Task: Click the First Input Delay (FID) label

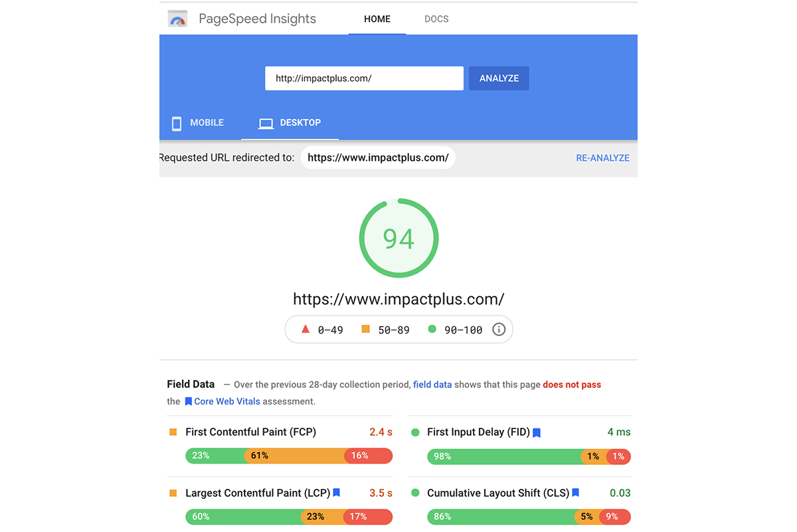Action: pyautogui.click(x=478, y=432)
